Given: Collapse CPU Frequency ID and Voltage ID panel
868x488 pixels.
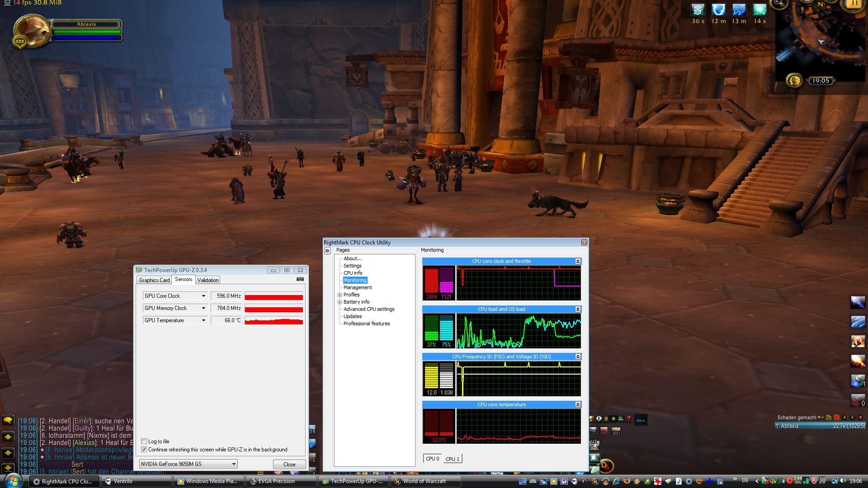Looking at the screenshot, I should click(x=578, y=357).
